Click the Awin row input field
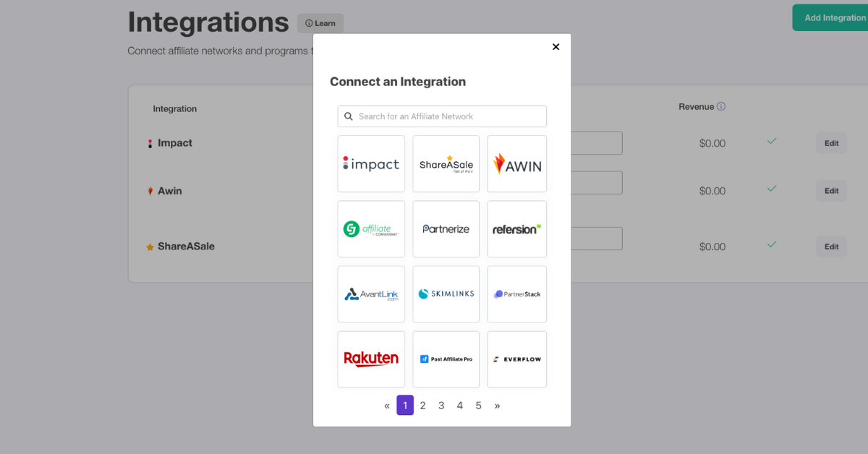 click(x=597, y=182)
